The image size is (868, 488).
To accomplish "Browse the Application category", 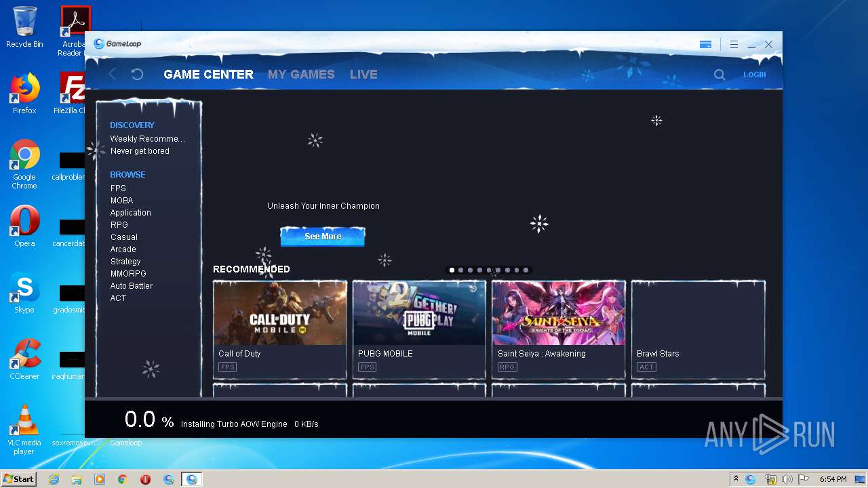I will 130,213.
